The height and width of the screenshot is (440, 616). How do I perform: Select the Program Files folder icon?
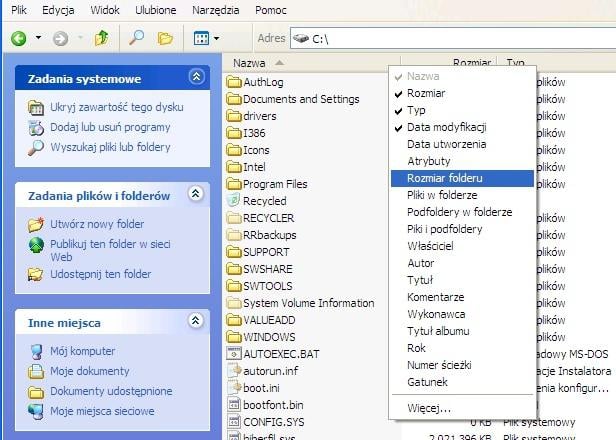coord(234,184)
